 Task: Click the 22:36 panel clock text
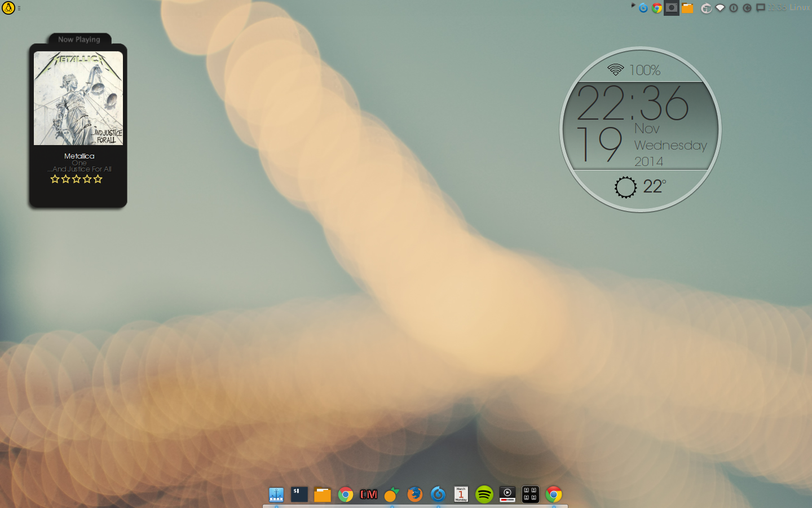pos(777,7)
